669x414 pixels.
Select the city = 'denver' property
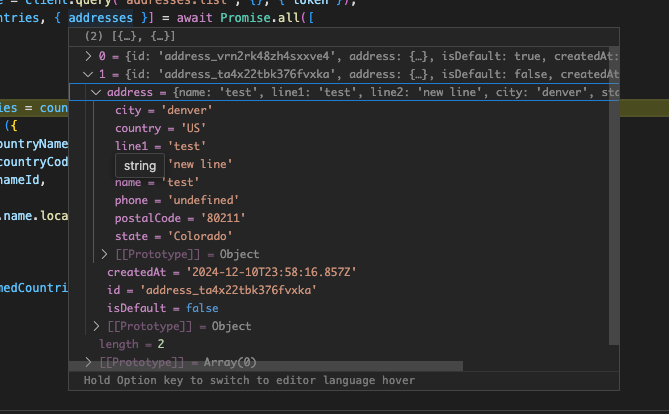click(156, 110)
